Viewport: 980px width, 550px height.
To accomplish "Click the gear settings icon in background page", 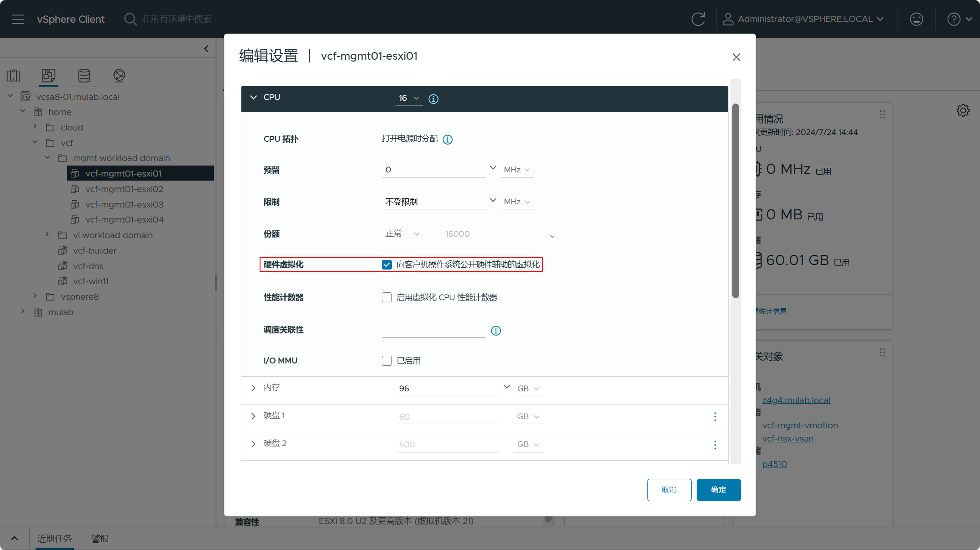I will click(963, 110).
